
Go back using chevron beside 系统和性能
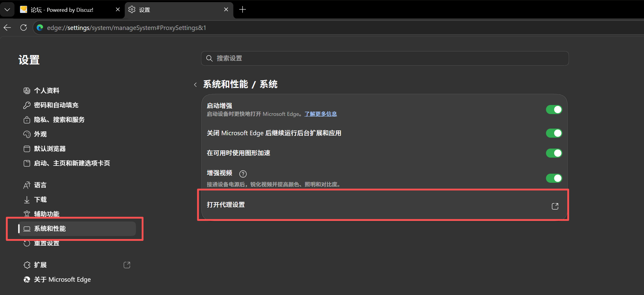tap(195, 85)
